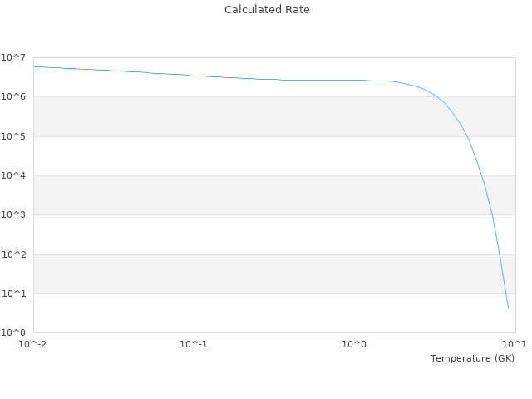532x399 pixels.
Task: Select the 10^7 y-axis tick label
Action: tap(12, 57)
